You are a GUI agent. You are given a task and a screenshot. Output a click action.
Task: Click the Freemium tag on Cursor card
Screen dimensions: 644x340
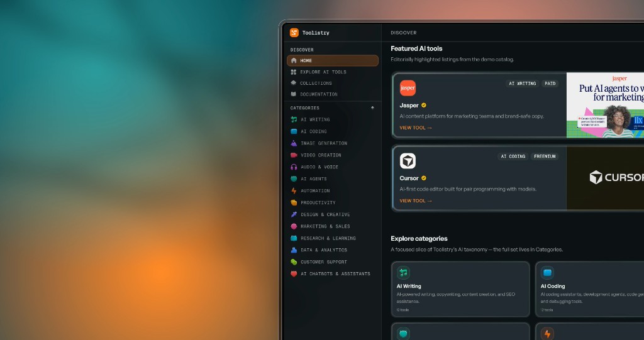(545, 156)
